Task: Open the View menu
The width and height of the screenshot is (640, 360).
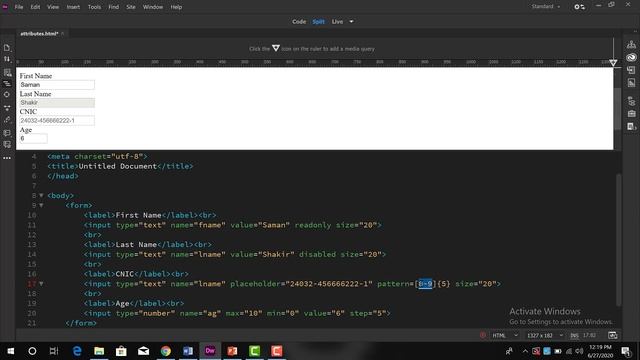Action: coord(53,7)
